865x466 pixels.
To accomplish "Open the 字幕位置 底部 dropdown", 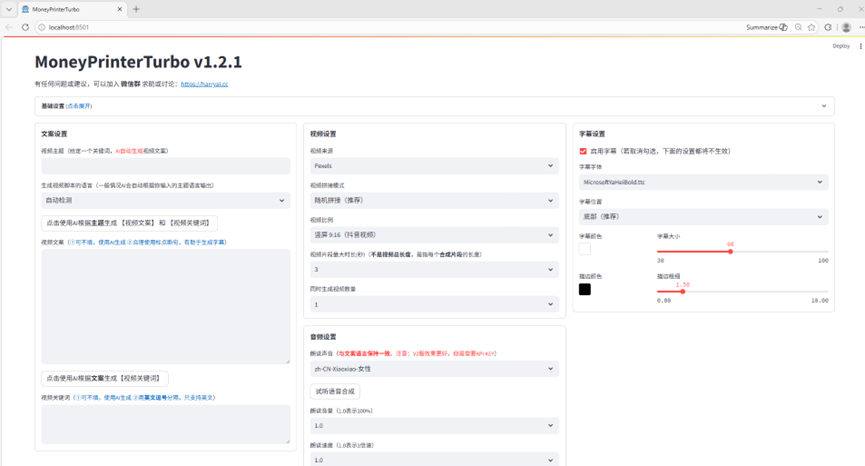I will 703,217.
